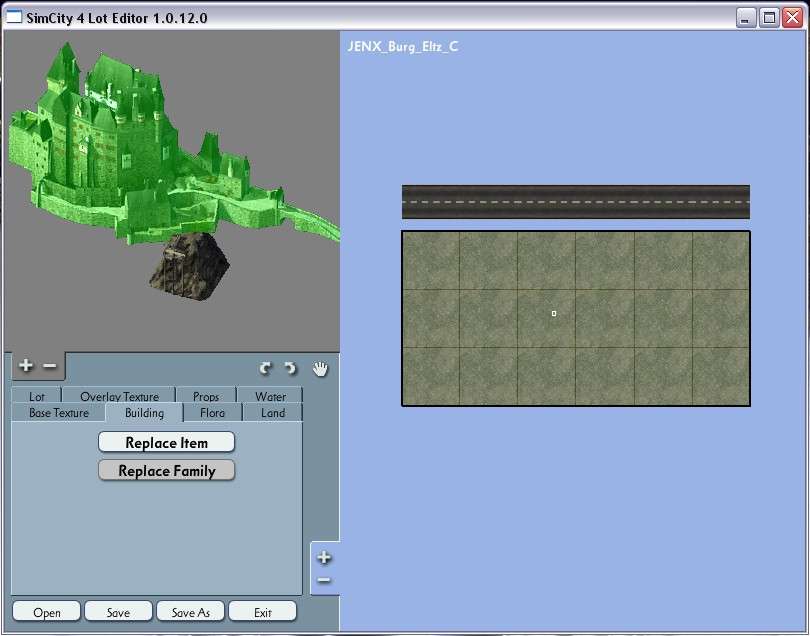This screenshot has width=810, height=636.
Task: Zoom in the lot view plus icon
Action: [324, 557]
